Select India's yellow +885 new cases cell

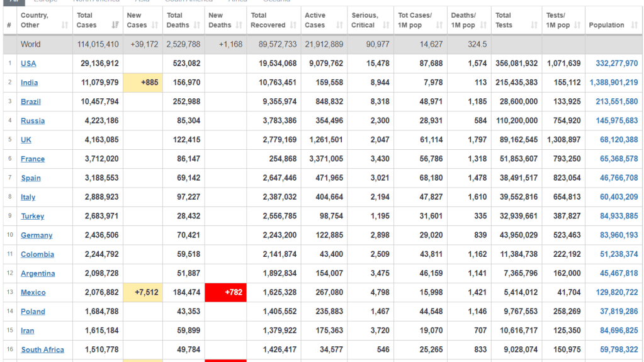tap(143, 82)
